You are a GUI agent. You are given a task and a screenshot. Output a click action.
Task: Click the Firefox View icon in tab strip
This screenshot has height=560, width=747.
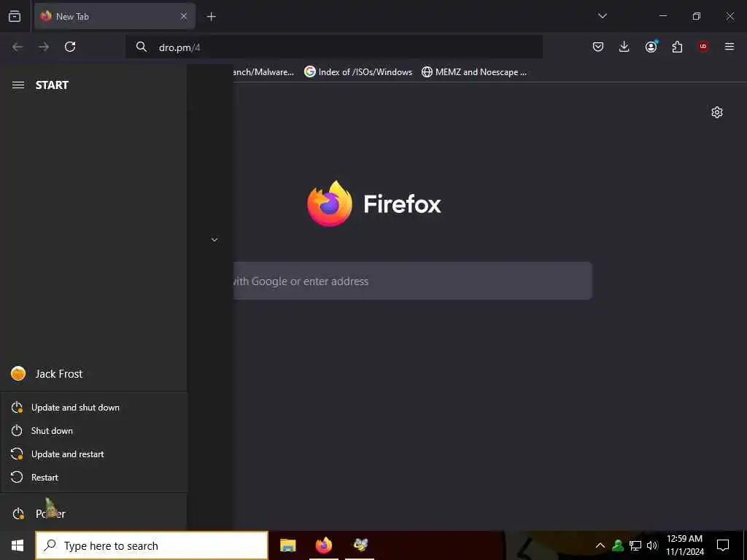coord(15,16)
